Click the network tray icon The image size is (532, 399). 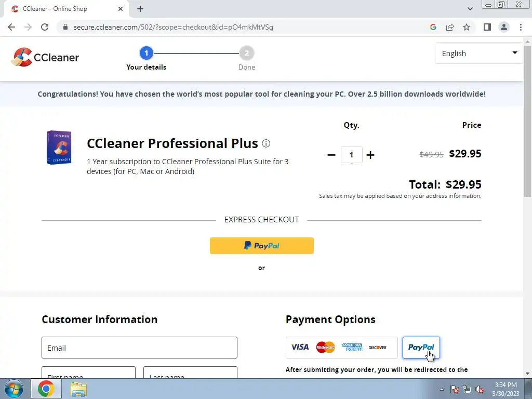(467, 389)
